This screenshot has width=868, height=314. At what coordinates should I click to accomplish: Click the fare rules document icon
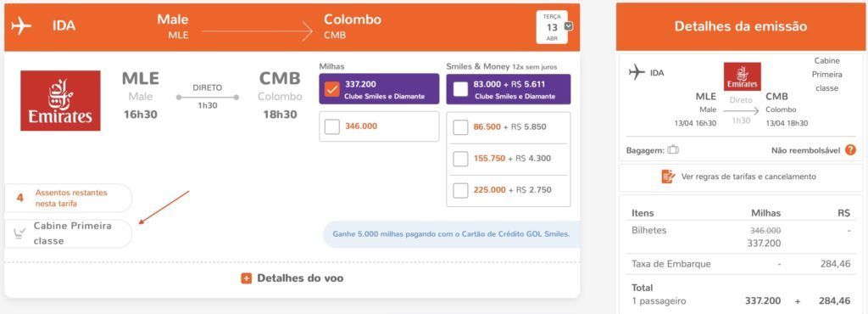(668, 177)
